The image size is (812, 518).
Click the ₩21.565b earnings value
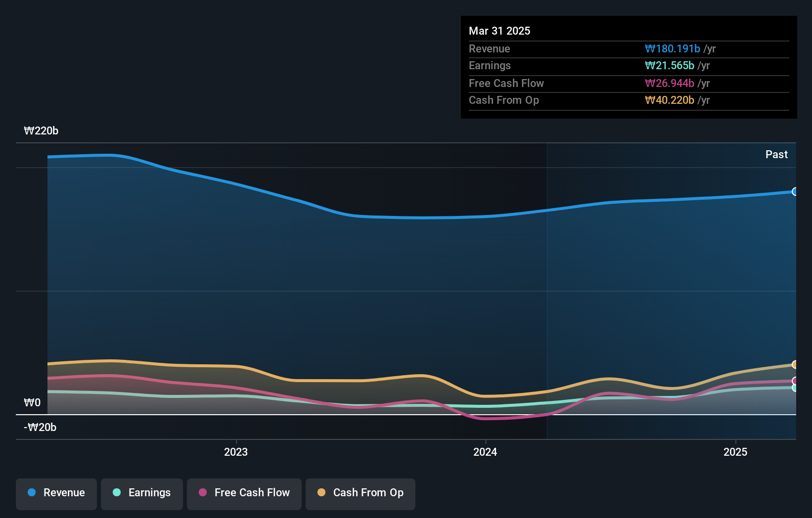click(x=670, y=66)
